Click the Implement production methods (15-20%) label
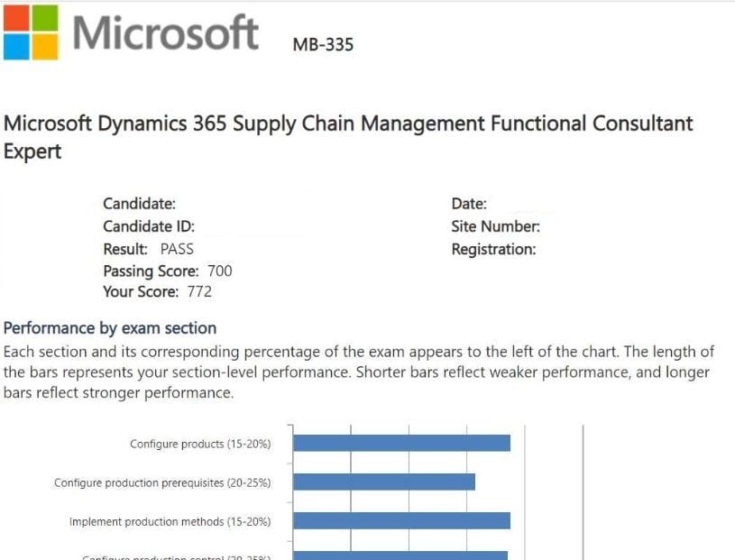 coord(170,521)
